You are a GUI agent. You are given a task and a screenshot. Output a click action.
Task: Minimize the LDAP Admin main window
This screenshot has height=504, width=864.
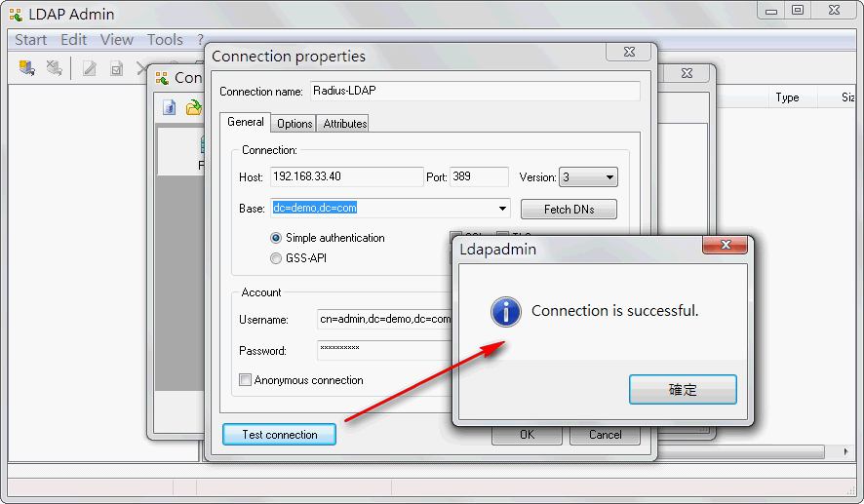[771, 10]
